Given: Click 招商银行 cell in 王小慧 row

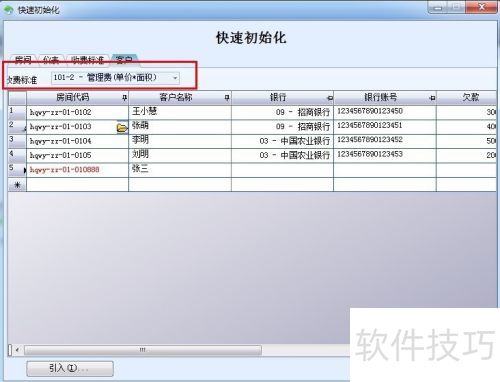Looking at the screenshot, I should coord(282,113).
